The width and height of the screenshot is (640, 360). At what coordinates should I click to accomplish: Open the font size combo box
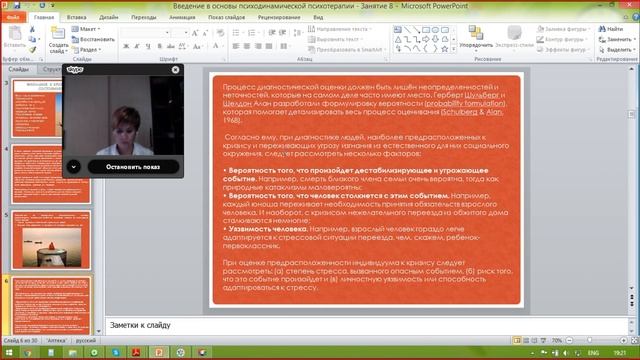pos(180,33)
